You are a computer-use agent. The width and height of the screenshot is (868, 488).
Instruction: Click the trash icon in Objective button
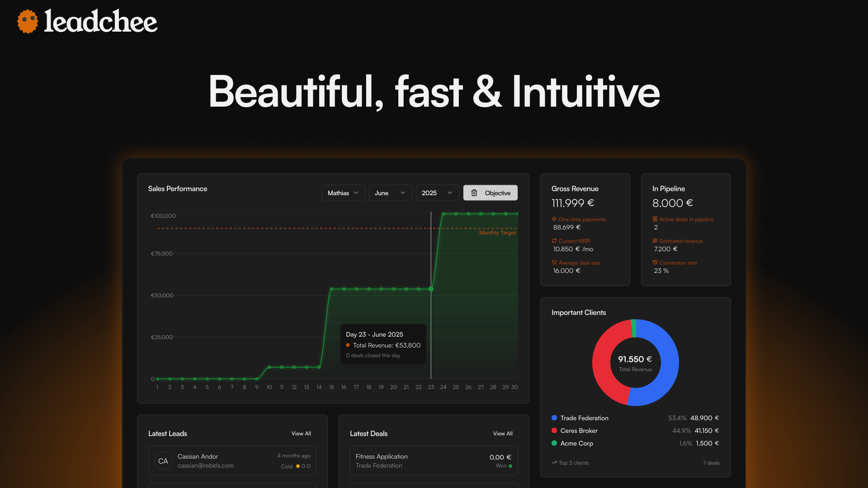474,193
